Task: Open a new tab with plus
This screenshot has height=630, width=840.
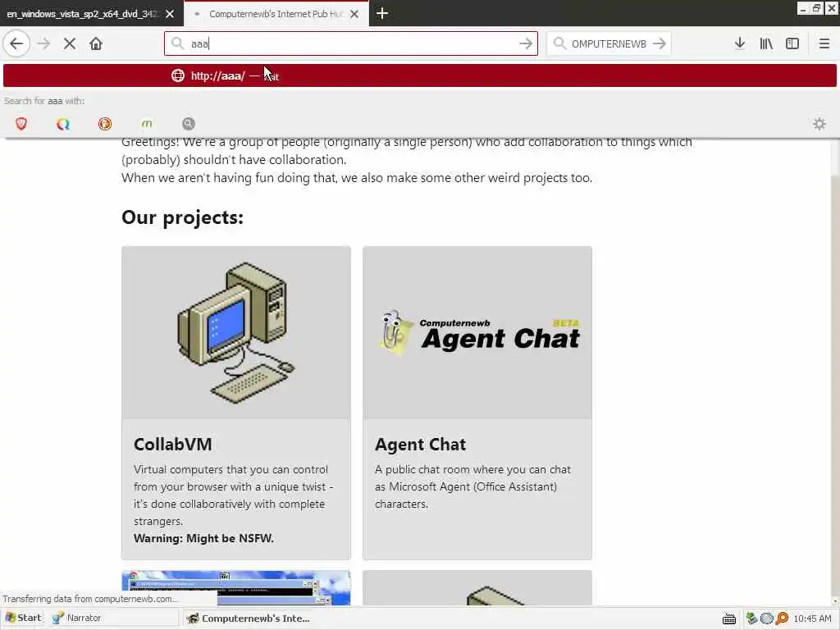Action: 382,13
